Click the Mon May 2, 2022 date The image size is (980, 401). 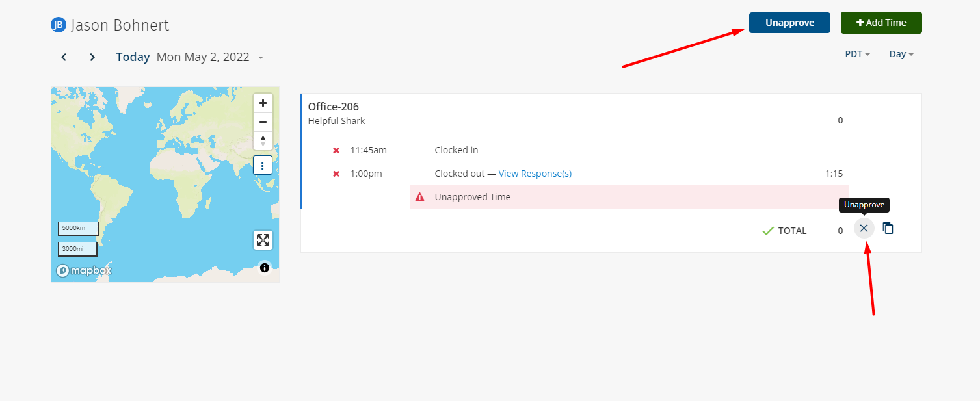(x=203, y=57)
